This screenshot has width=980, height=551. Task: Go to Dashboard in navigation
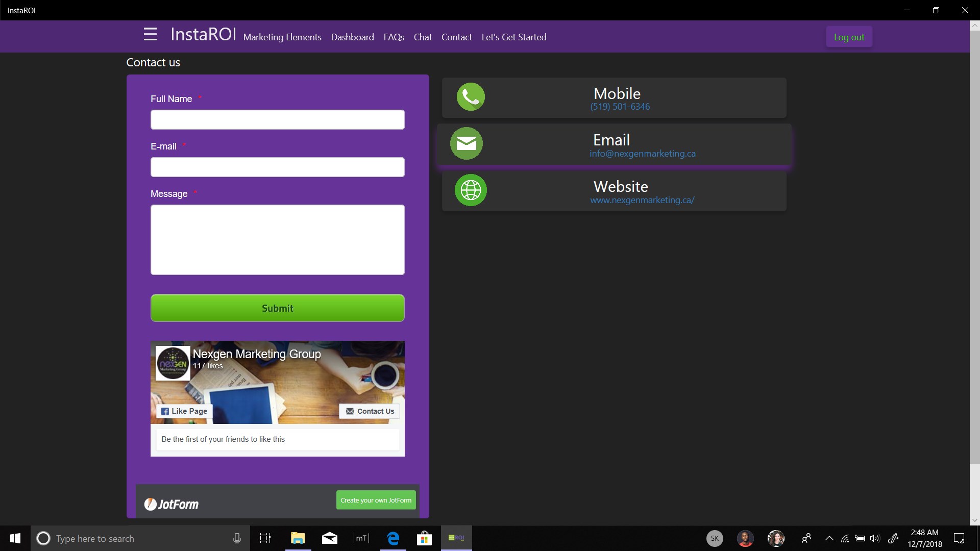point(352,37)
